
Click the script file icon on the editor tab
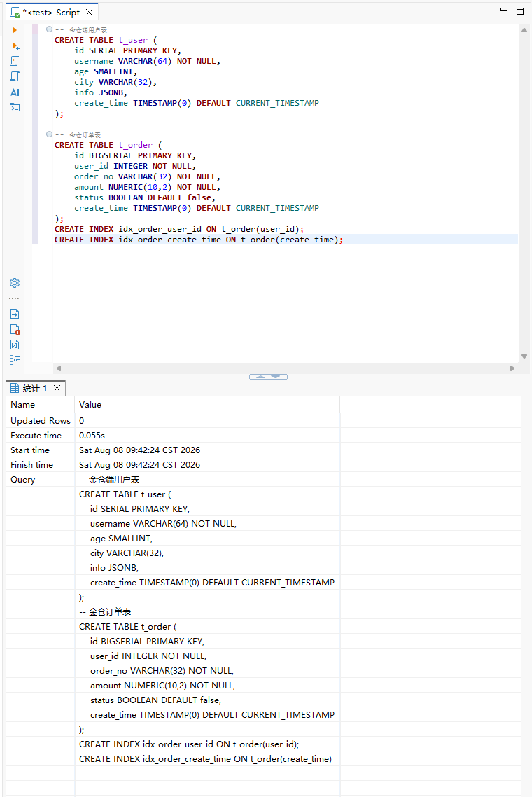point(15,12)
